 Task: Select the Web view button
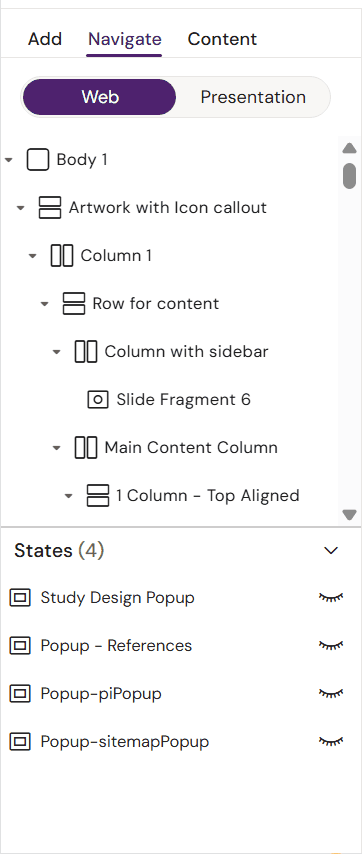point(100,97)
